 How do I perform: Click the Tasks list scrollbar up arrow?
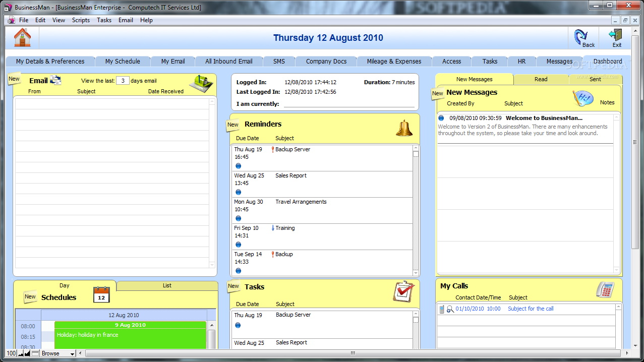416,314
